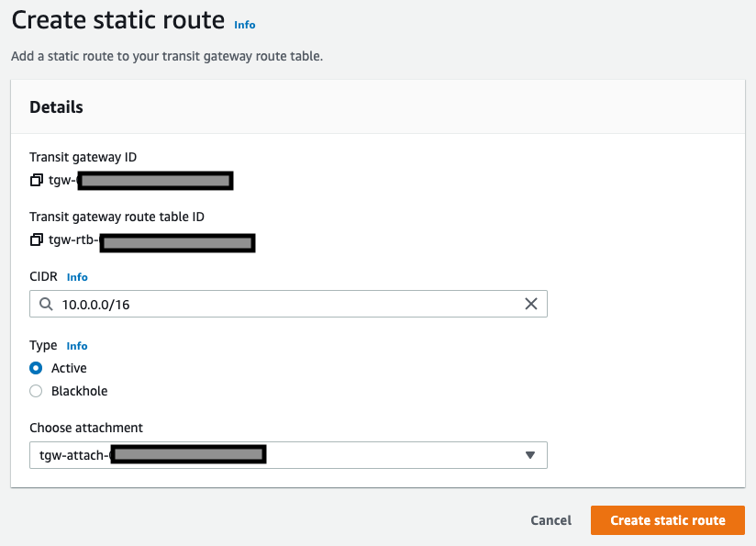Open the CIDR Info link
This screenshot has height=546, width=756.
pyautogui.click(x=76, y=276)
